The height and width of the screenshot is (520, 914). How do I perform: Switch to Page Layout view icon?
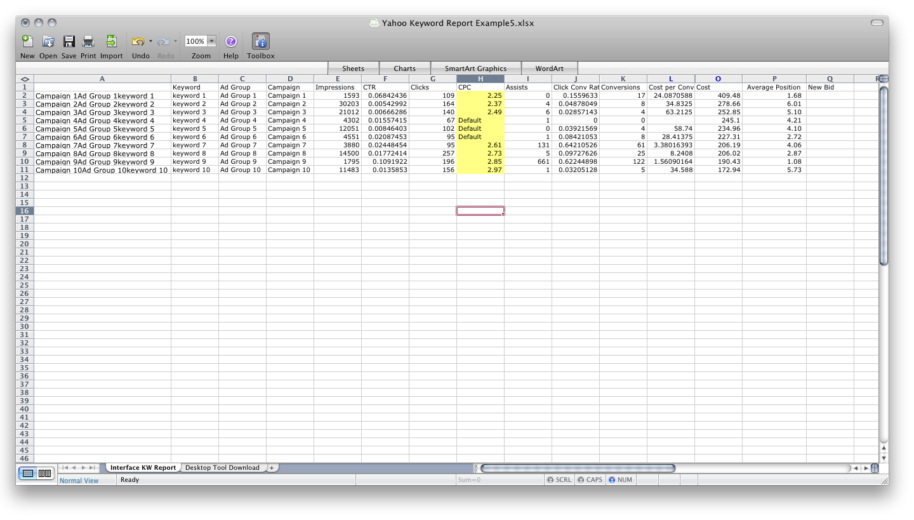click(x=44, y=473)
